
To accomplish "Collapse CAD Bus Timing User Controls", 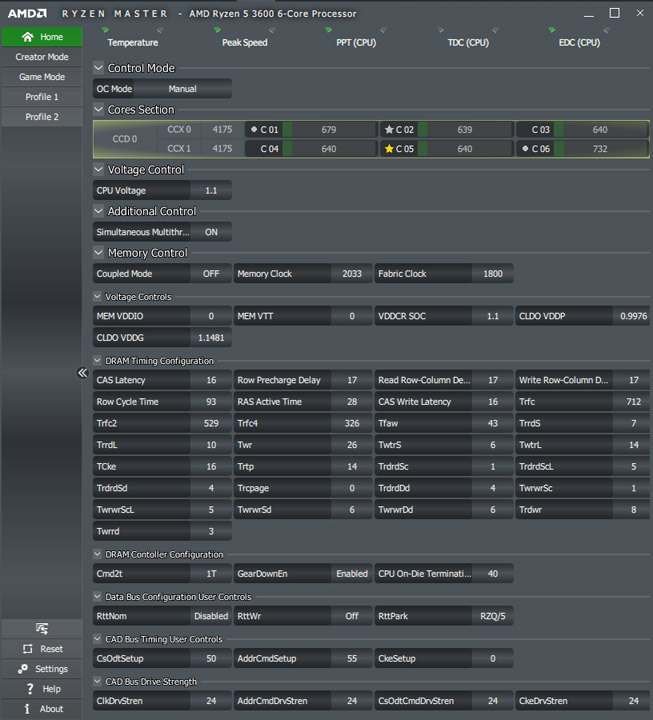I will point(97,639).
